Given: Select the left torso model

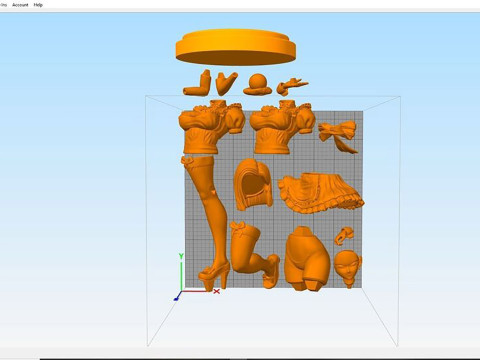Looking at the screenshot, I should coord(211,127).
